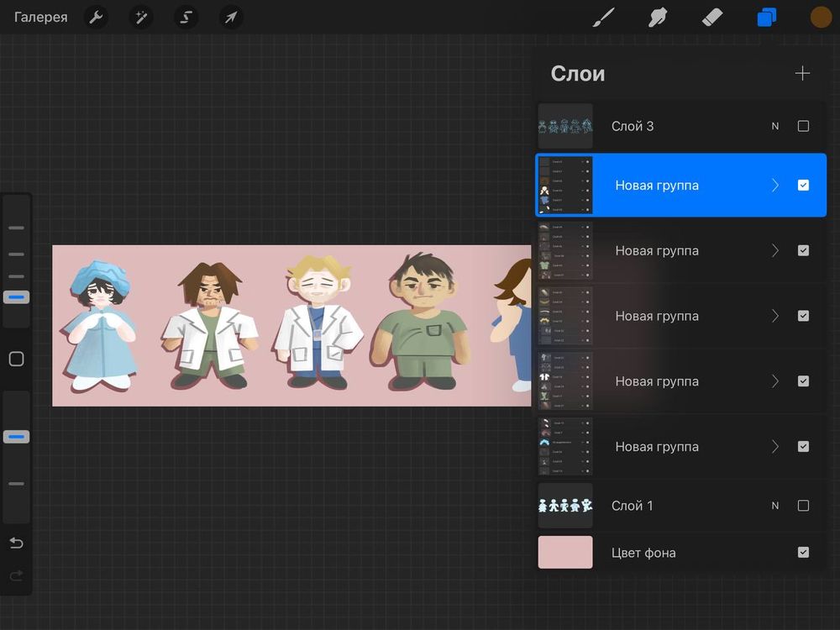Tap thumbnail of fifth Новая группа
This screenshot has height=630, width=840.
pos(565,447)
